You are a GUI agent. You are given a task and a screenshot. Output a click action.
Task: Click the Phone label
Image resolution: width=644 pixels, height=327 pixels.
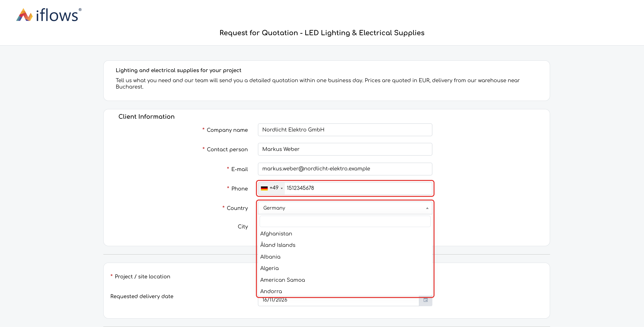[x=239, y=188]
